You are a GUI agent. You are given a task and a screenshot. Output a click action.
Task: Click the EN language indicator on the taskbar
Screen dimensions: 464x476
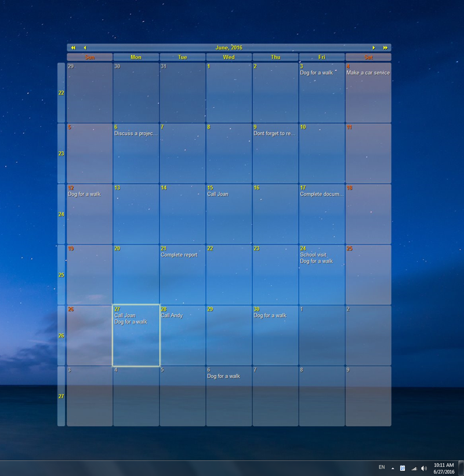click(382, 468)
